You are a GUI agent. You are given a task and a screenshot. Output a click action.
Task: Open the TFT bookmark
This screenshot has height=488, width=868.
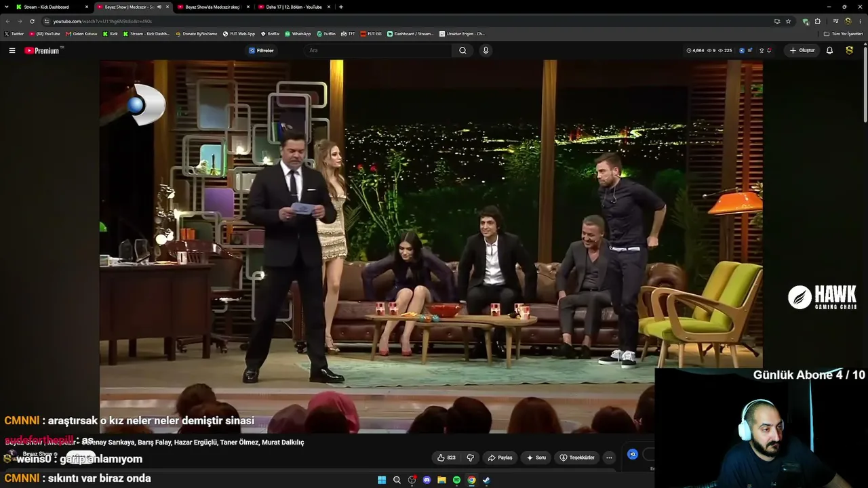tap(349, 34)
